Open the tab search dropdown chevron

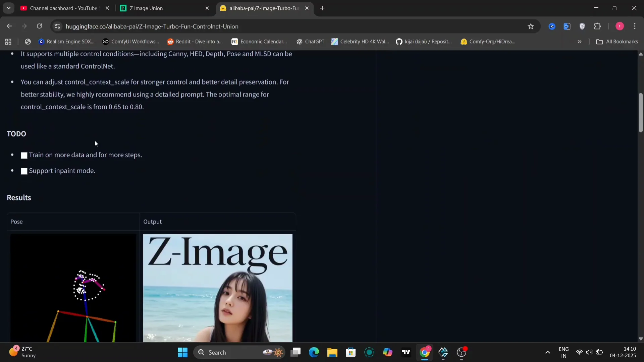8,8
